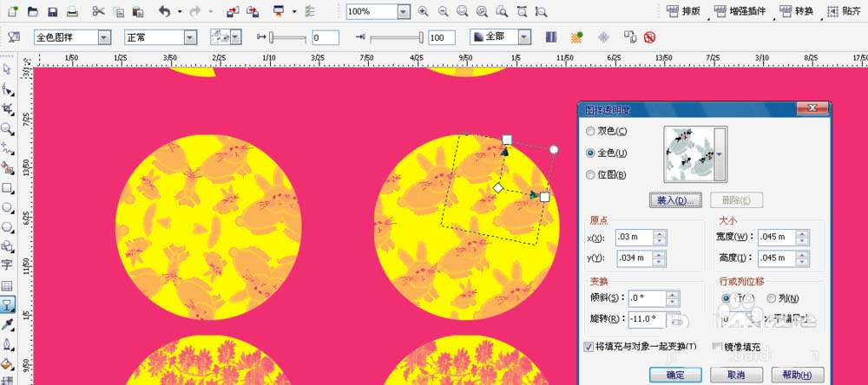Click the 宽度 width field showing .045 m
This screenshot has width=868, height=385.
pyautogui.click(x=777, y=237)
